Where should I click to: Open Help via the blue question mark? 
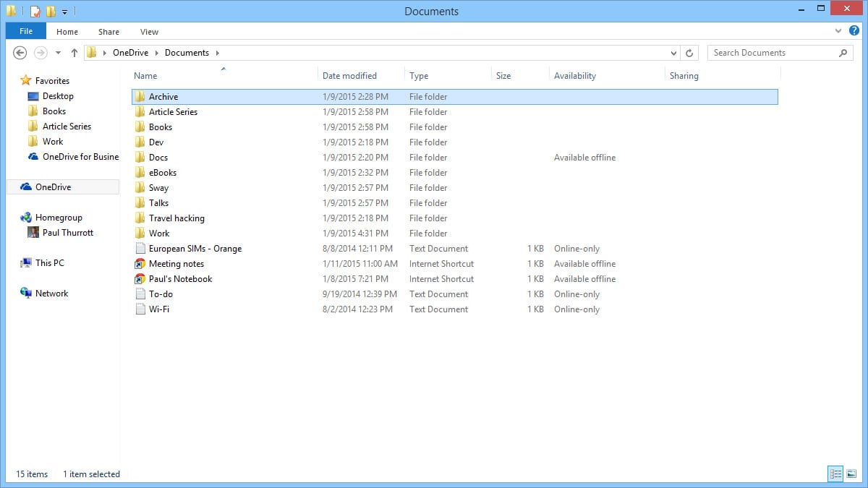(854, 31)
